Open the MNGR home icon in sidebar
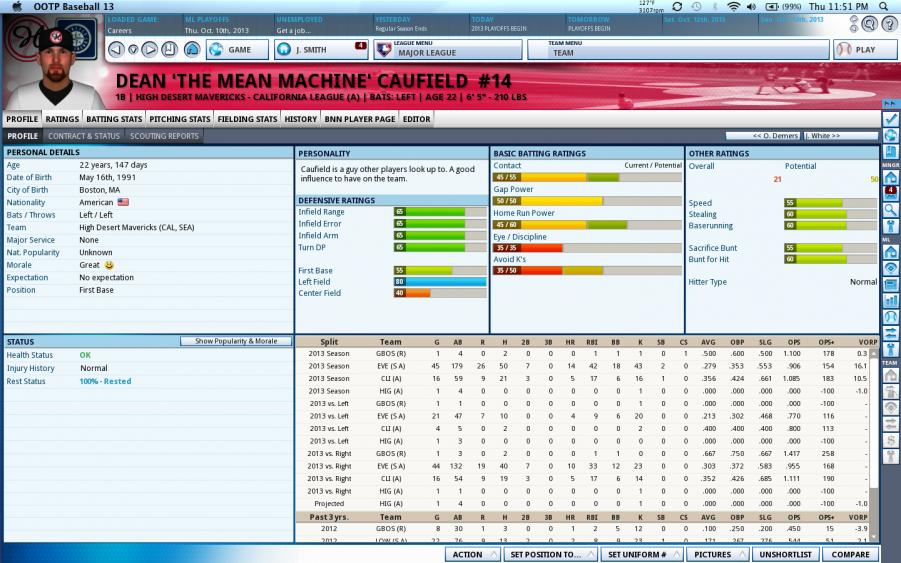The height and width of the screenshot is (563, 901). click(891, 177)
